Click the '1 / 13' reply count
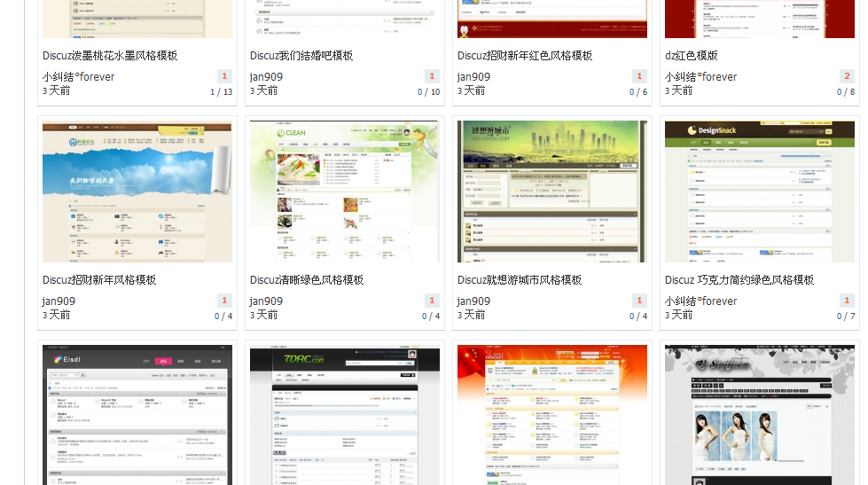Screen dimensions: 868x485 (x=222, y=92)
